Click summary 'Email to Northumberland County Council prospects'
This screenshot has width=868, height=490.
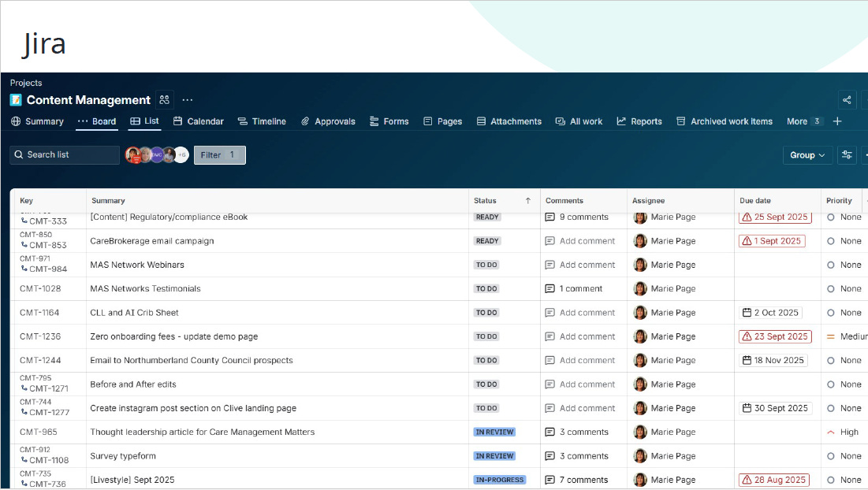pyautogui.click(x=192, y=360)
